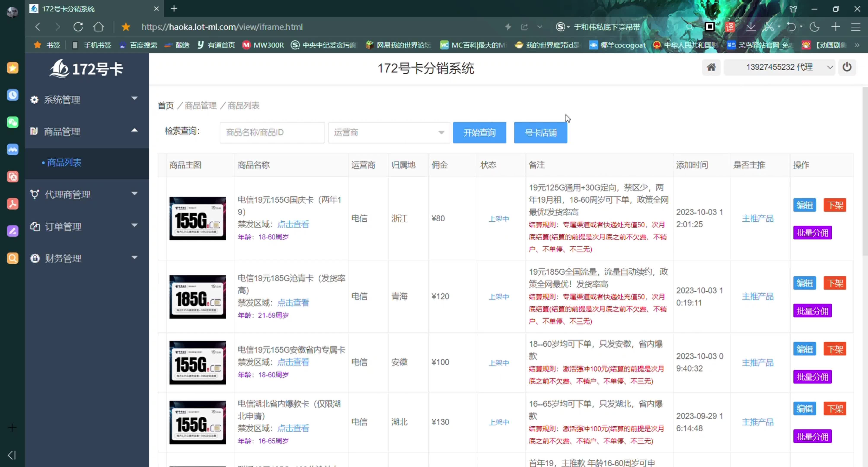Close the 172号卡分销系统 tab
868x467 pixels.
(156, 9)
